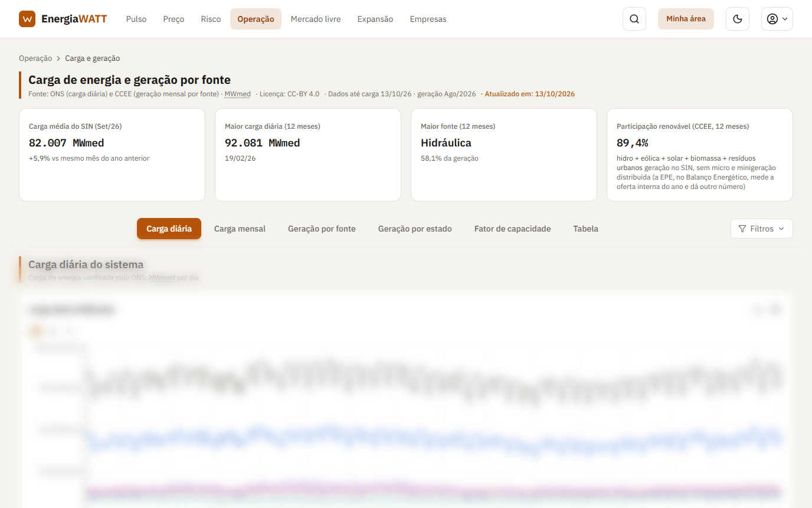Switch to Fator de capacidade tab
The height and width of the screenshot is (508, 812).
(513, 229)
